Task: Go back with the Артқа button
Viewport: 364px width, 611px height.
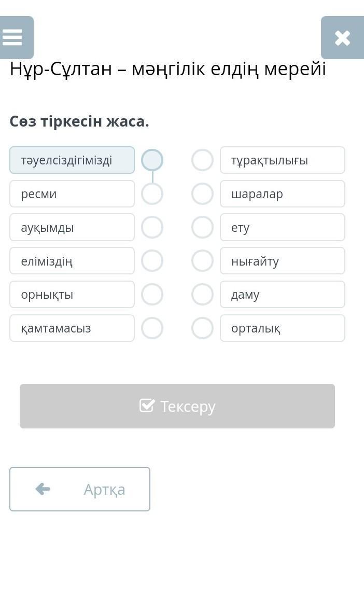Action: click(x=80, y=489)
